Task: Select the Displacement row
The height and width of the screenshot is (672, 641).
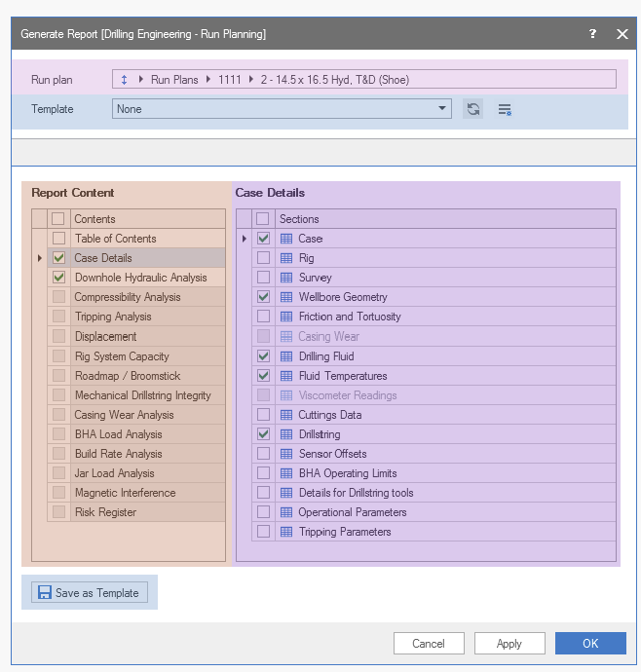Action: [x=136, y=336]
